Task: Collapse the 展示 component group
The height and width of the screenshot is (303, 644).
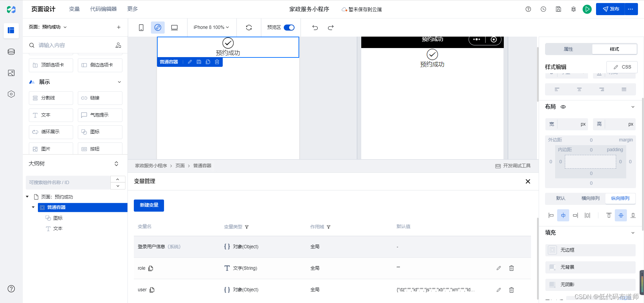Action: tap(119, 82)
